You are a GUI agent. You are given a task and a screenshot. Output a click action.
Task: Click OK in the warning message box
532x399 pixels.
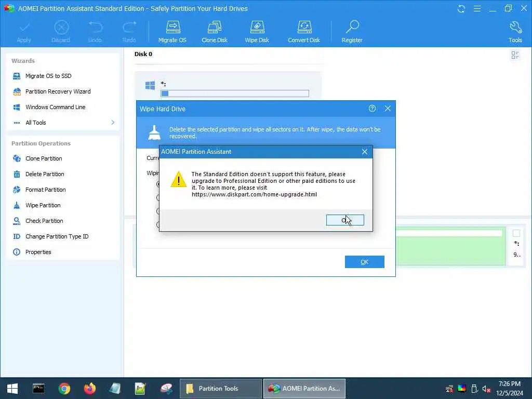[345, 220]
